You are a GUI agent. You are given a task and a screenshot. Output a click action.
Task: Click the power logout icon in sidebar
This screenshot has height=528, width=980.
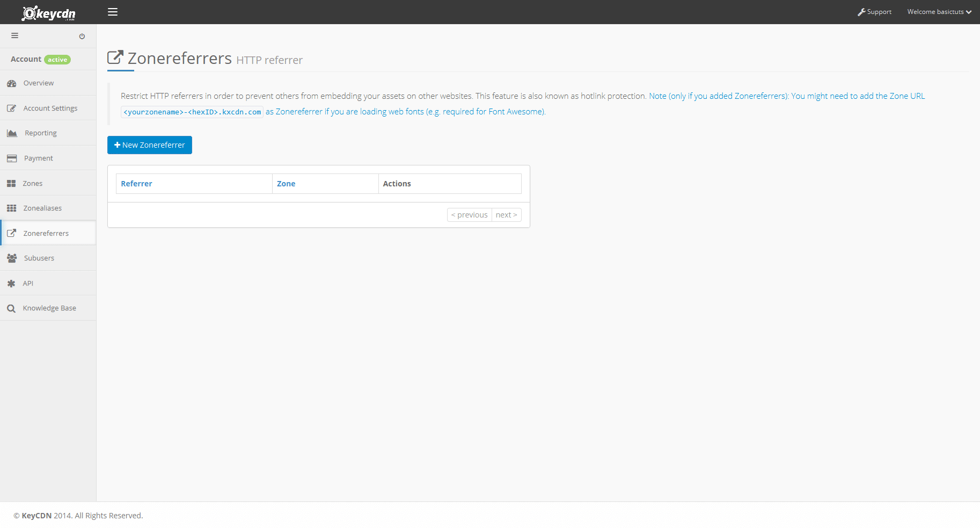pyautogui.click(x=82, y=37)
